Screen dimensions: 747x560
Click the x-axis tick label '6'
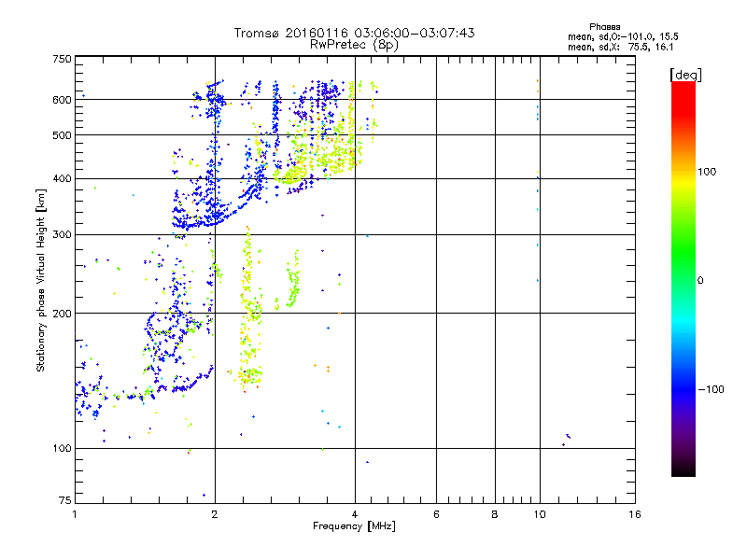(436, 514)
